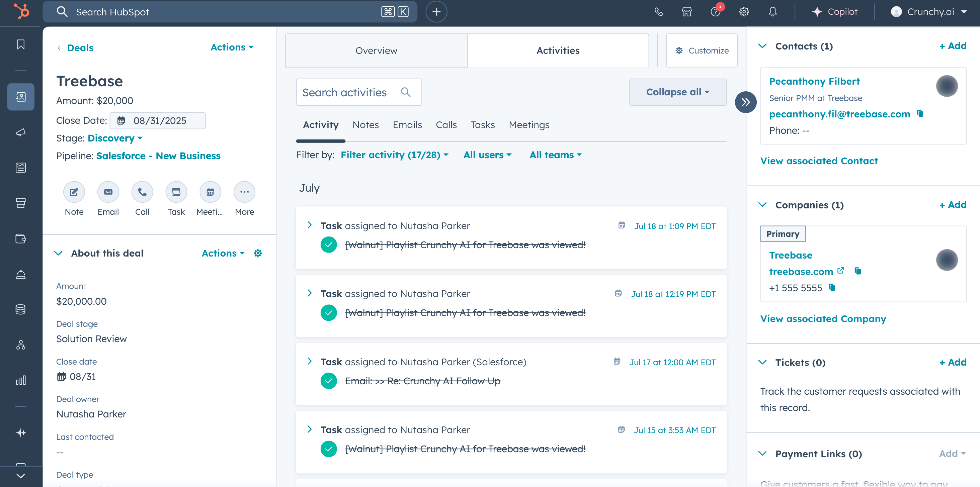Open Filter activity (17/28) dropdown
This screenshot has width=980, height=487.
[395, 155]
